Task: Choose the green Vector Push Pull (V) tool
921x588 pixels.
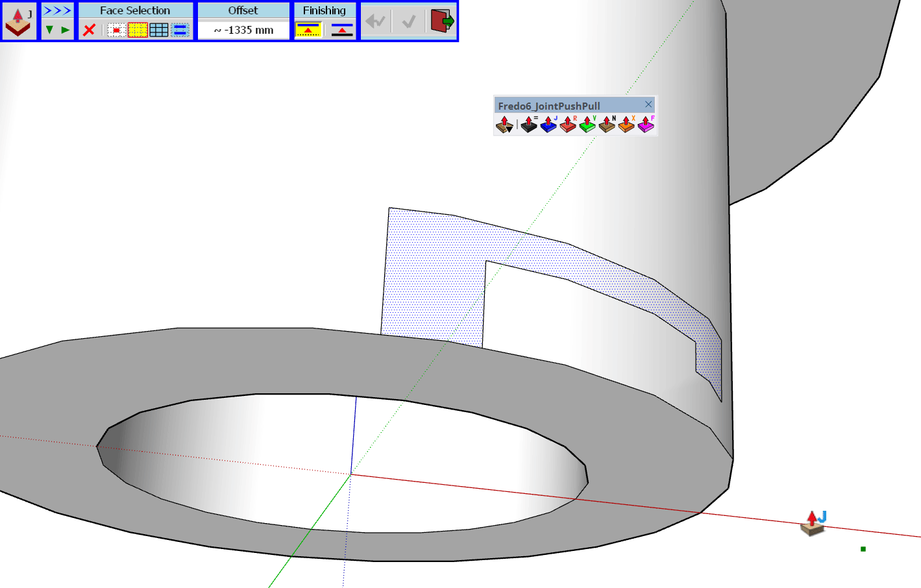Action: tap(587, 124)
